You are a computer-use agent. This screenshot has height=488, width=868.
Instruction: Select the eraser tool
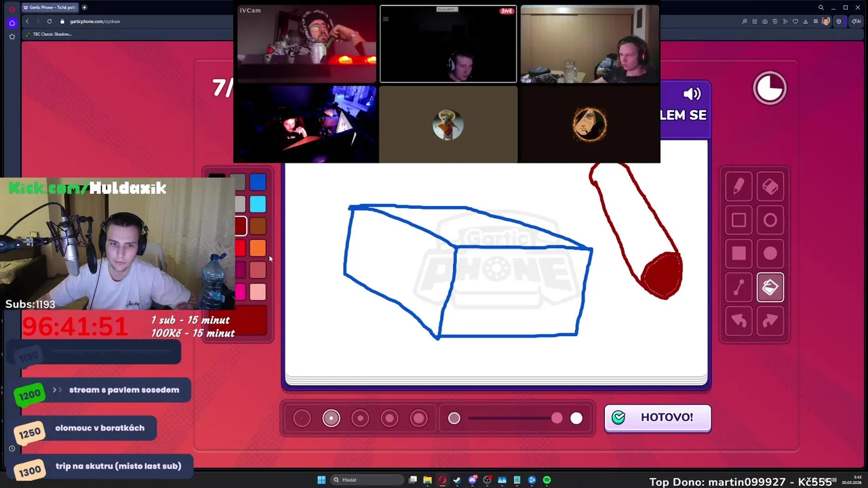770,186
